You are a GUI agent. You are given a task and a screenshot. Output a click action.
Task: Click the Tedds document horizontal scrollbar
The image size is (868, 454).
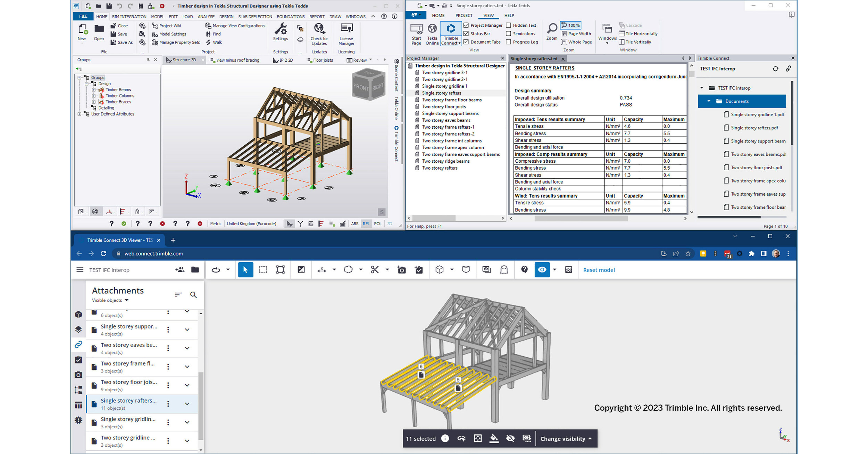pyautogui.click(x=581, y=219)
